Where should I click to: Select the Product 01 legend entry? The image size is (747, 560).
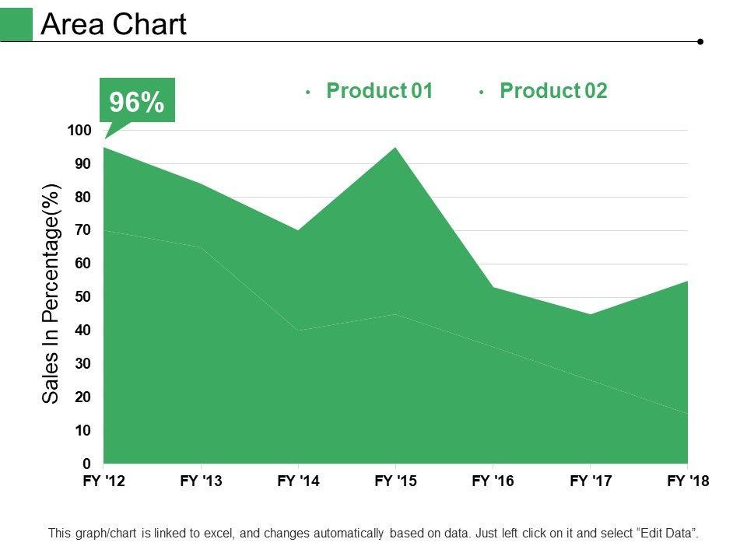point(378,91)
